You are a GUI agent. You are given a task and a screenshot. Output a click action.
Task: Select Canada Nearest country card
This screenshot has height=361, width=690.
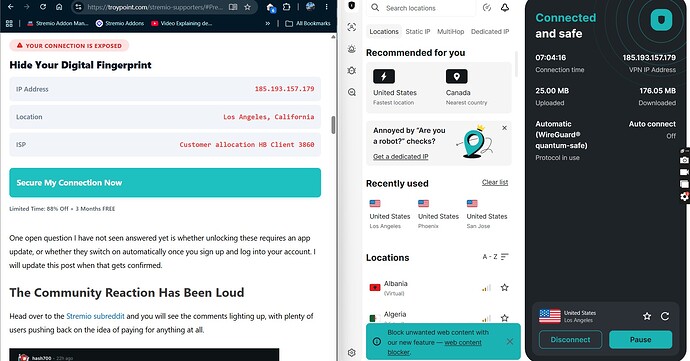pyautogui.click(x=466, y=88)
